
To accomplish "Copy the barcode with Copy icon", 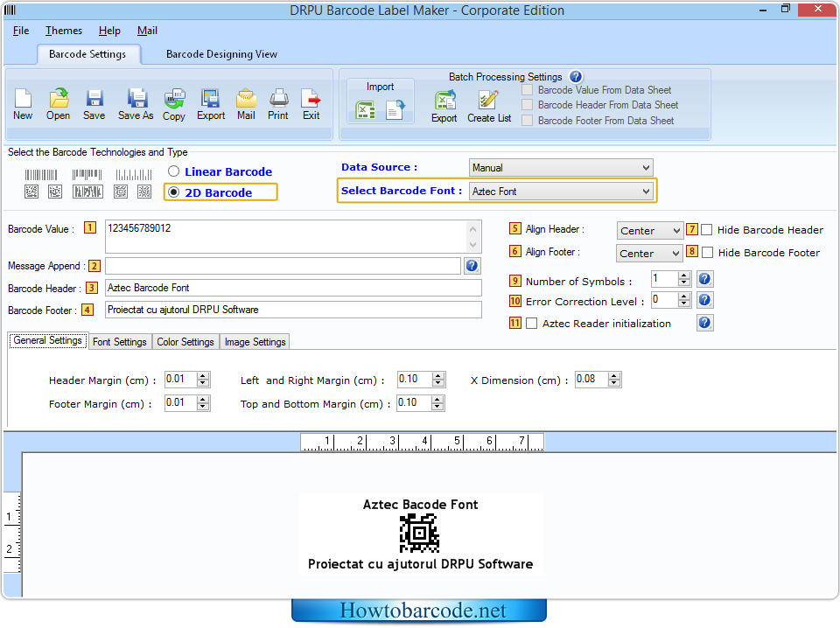I will [x=174, y=99].
